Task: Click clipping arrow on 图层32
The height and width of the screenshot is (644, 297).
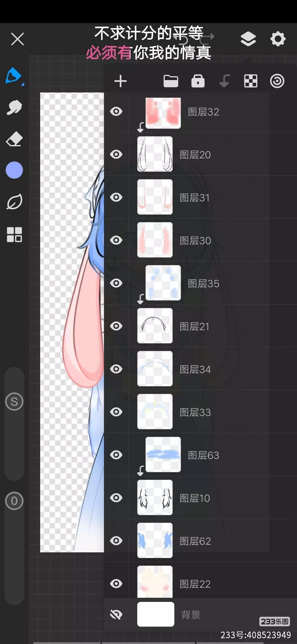Action: (141, 127)
